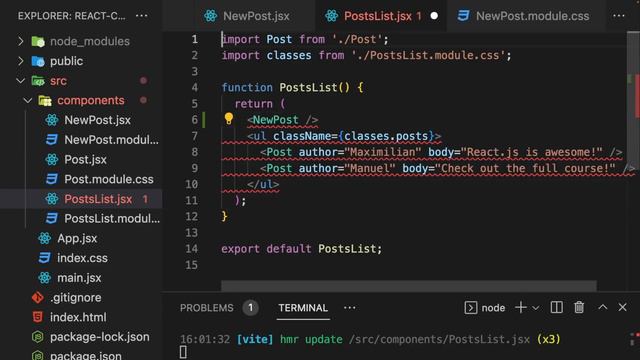Click the "Manuel" author string
Screen dimensions: 640x360
[370, 168]
